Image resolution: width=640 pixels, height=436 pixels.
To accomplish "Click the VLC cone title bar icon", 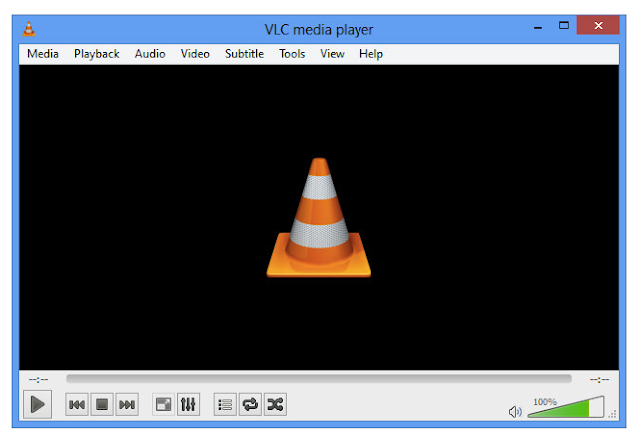I will click(x=29, y=29).
